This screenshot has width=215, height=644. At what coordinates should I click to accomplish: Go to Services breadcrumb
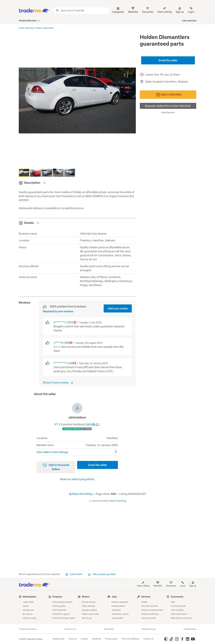[x=29, y=28]
